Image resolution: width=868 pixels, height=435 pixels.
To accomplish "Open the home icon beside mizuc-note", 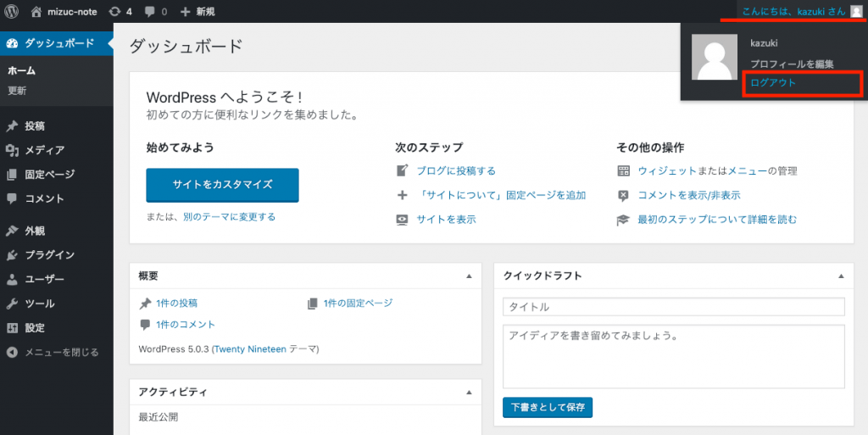I will pyautogui.click(x=36, y=11).
